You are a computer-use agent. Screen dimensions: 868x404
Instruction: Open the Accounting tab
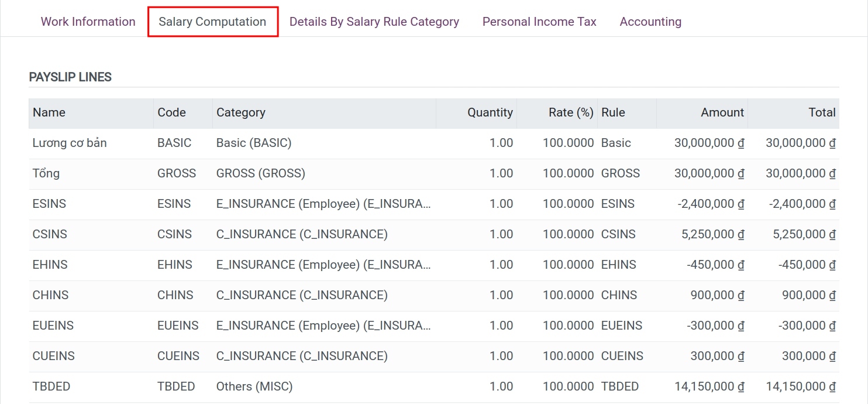coord(650,21)
